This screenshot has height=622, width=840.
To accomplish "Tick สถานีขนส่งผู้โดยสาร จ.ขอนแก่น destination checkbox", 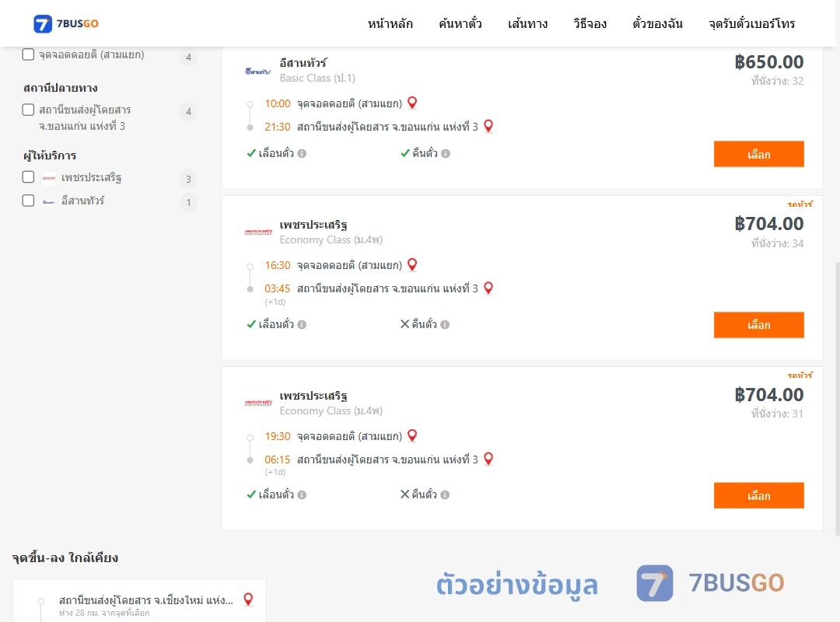I will coord(29,110).
